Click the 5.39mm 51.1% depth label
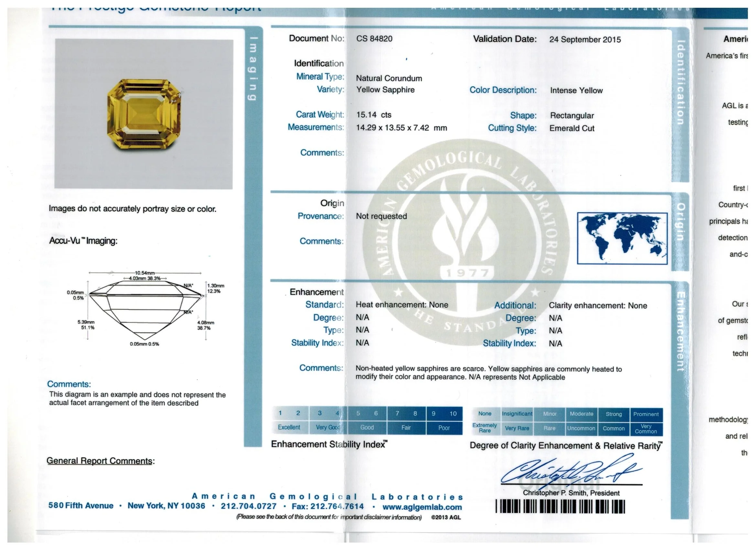 86,325
